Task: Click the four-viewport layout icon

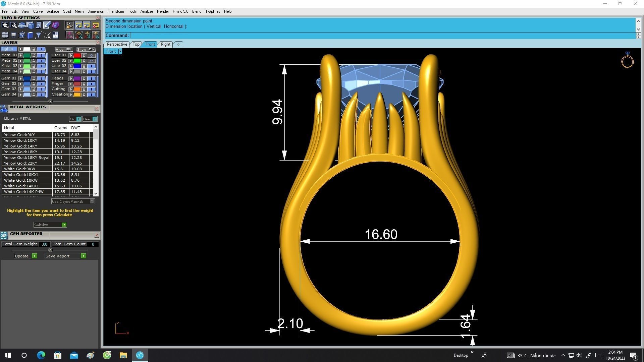Action: click(5, 35)
